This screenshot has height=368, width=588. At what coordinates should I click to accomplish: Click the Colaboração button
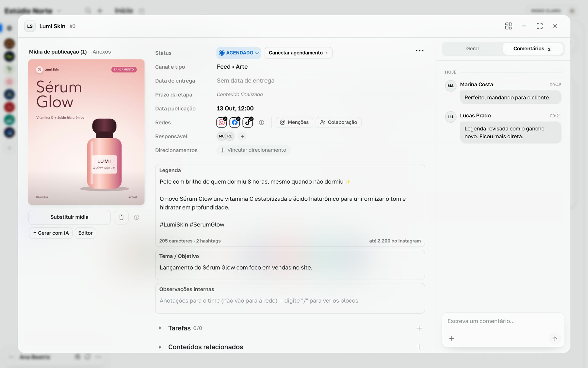click(x=339, y=122)
